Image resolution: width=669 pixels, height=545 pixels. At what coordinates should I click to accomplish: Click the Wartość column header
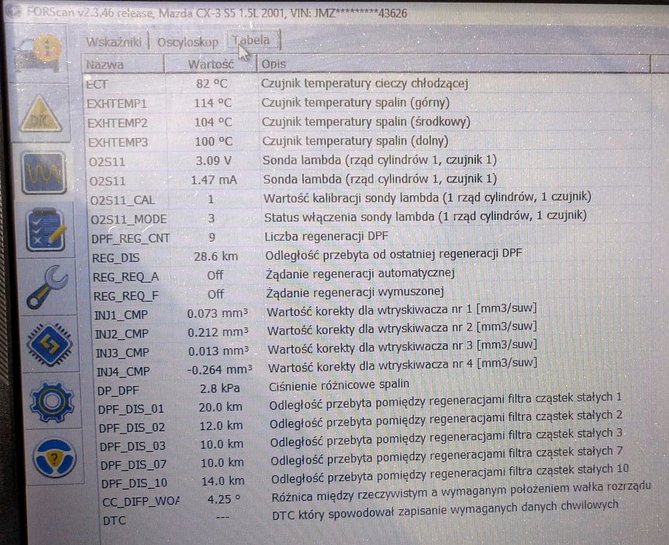pyautogui.click(x=211, y=64)
